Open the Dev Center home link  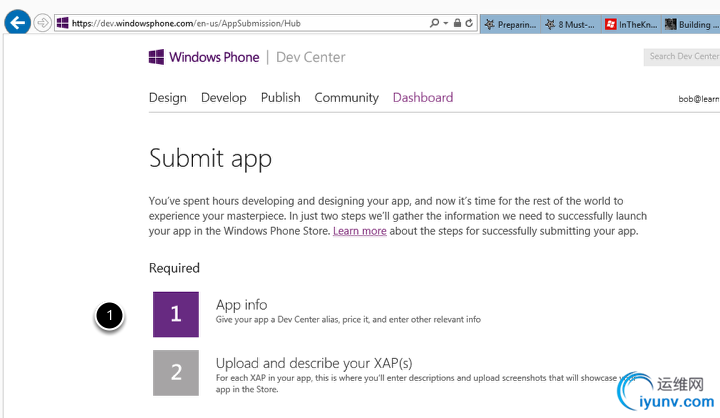(x=310, y=57)
